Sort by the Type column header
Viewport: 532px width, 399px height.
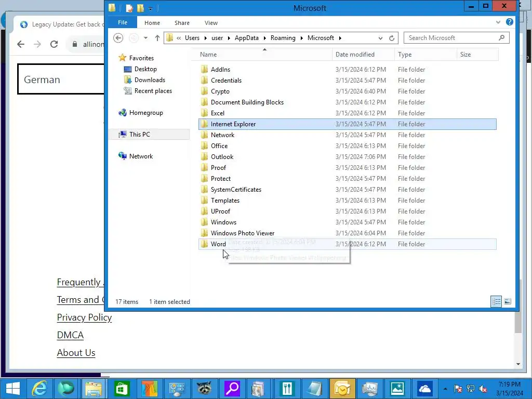(x=425, y=55)
